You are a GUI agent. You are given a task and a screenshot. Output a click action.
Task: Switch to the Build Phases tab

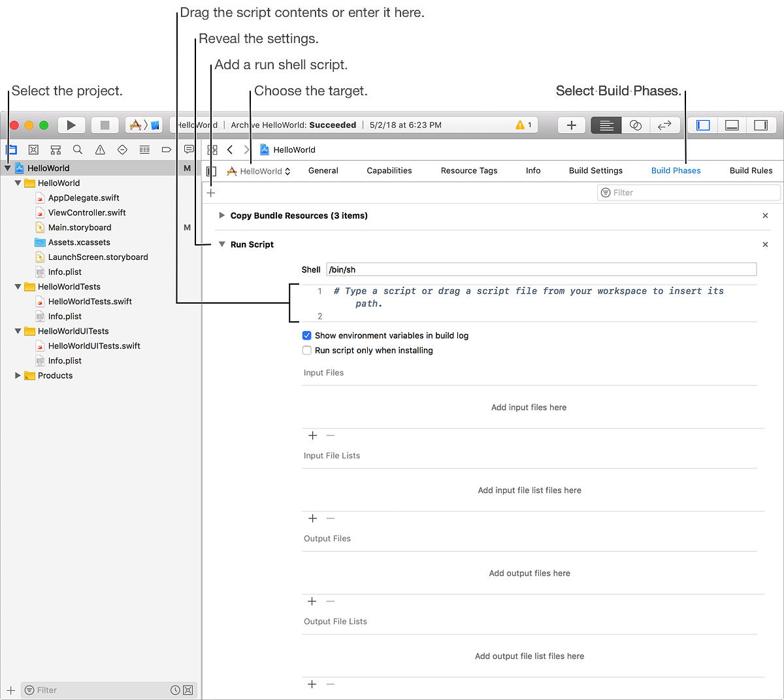click(x=676, y=170)
